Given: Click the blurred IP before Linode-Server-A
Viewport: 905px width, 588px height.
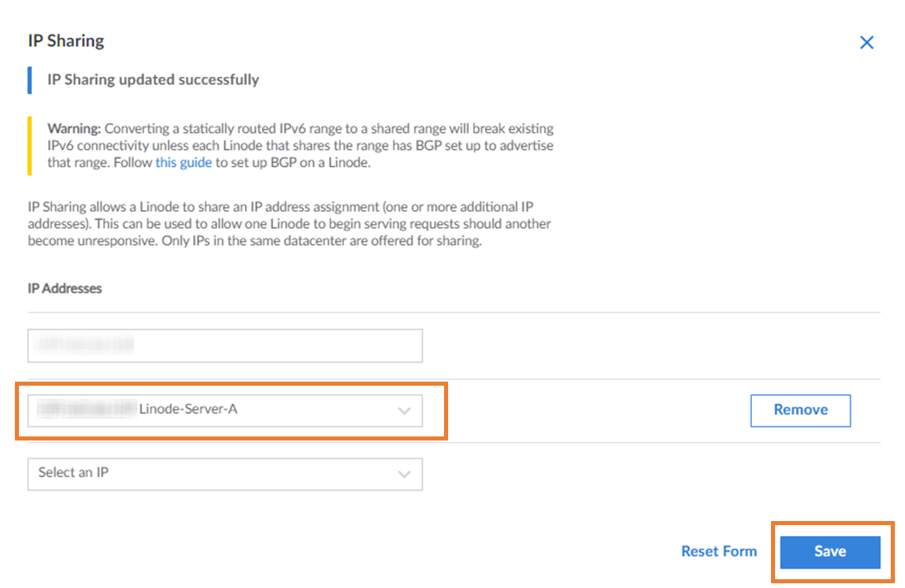Looking at the screenshot, I should tap(87, 409).
